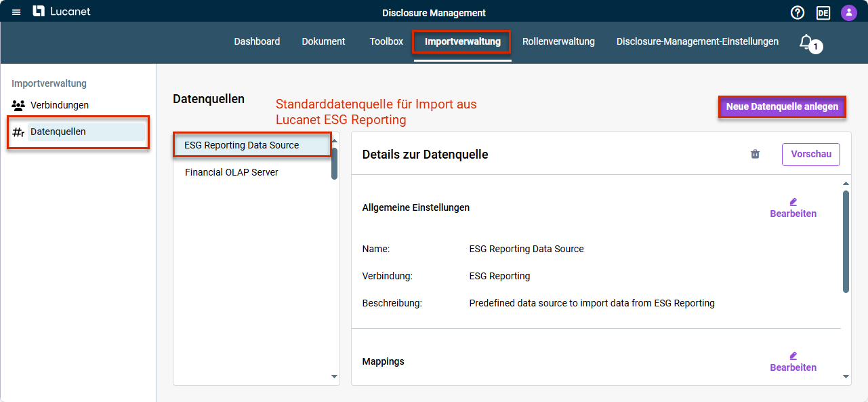Click 'Allgemeine Einstellungen' section heading

416,207
